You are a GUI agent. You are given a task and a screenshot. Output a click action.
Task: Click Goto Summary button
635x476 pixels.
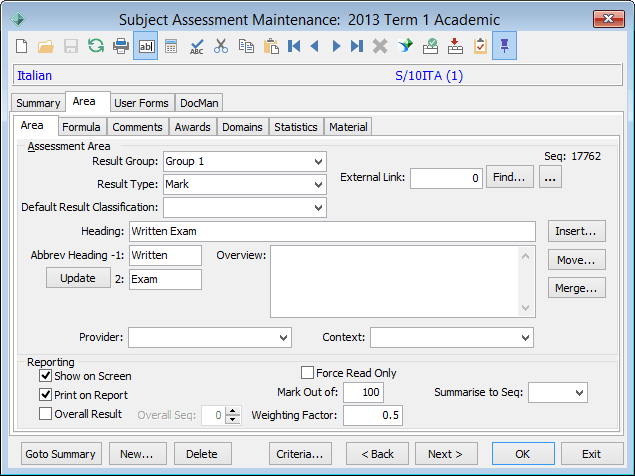click(61, 454)
